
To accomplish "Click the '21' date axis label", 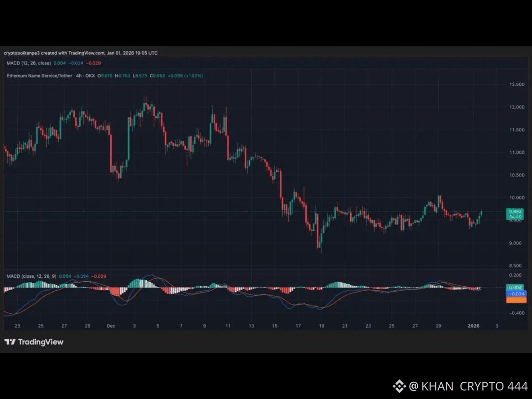I will (x=345, y=326).
